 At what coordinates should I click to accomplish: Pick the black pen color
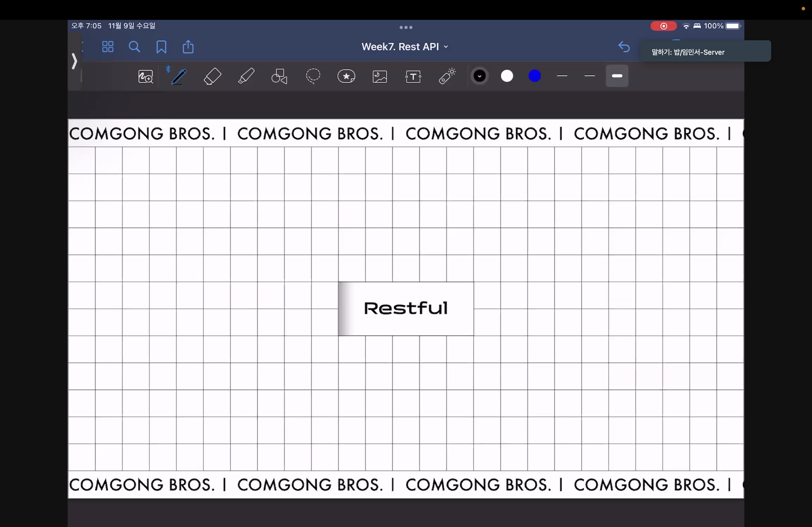click(480, 76)
